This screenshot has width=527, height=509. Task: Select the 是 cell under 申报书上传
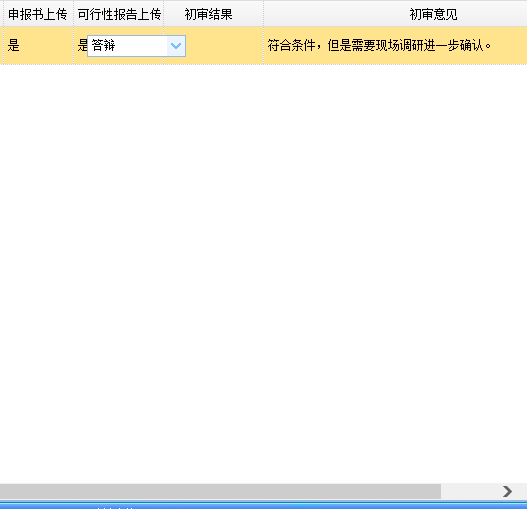click(x=38, y=45)
